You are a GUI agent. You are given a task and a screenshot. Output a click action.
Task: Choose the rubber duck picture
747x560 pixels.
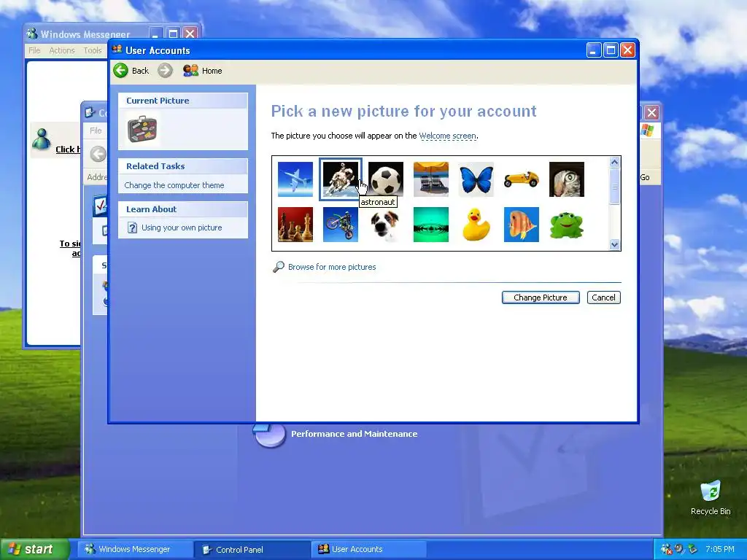[x=476, y=225]
